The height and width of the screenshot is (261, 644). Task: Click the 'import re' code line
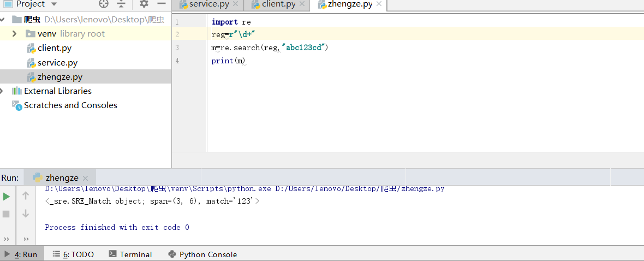click(x=231, y=22)
